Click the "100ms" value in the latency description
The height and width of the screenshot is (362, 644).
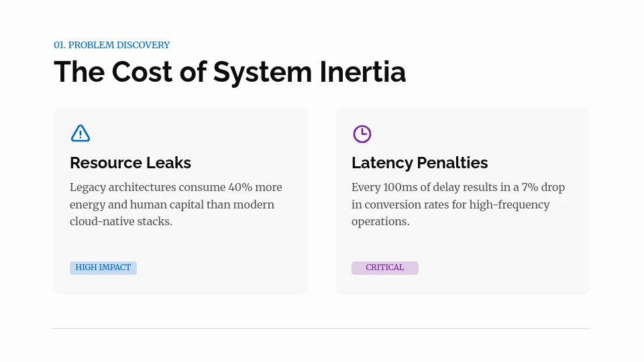(399, 187)
